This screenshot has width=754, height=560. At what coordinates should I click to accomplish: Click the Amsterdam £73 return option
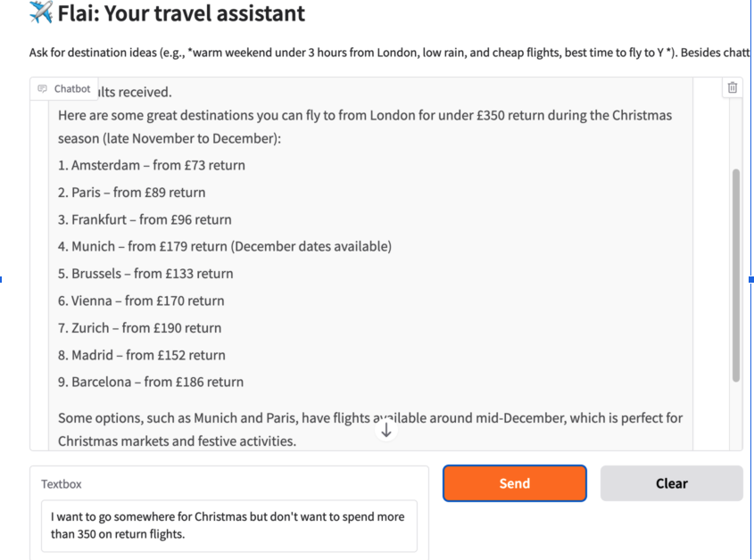151,165
